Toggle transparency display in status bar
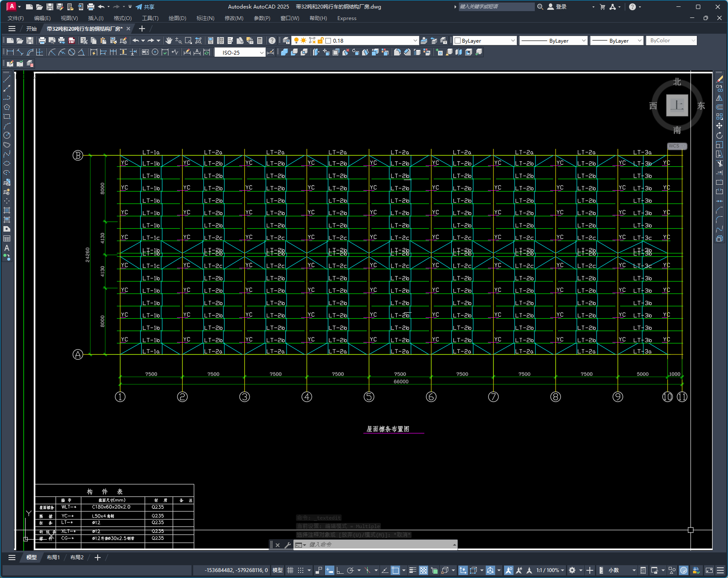728x578 pixels. (423, 570)
